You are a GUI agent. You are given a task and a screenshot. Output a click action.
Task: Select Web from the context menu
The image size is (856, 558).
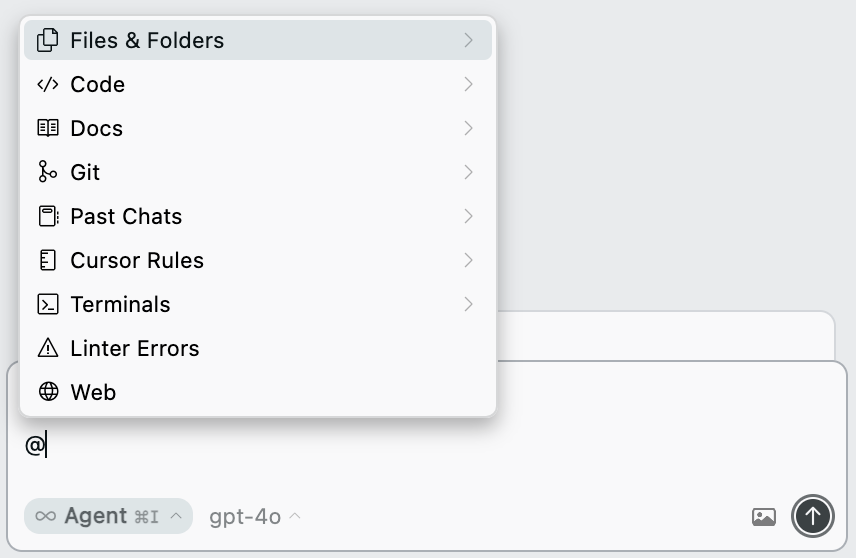[x=93, y=393]
